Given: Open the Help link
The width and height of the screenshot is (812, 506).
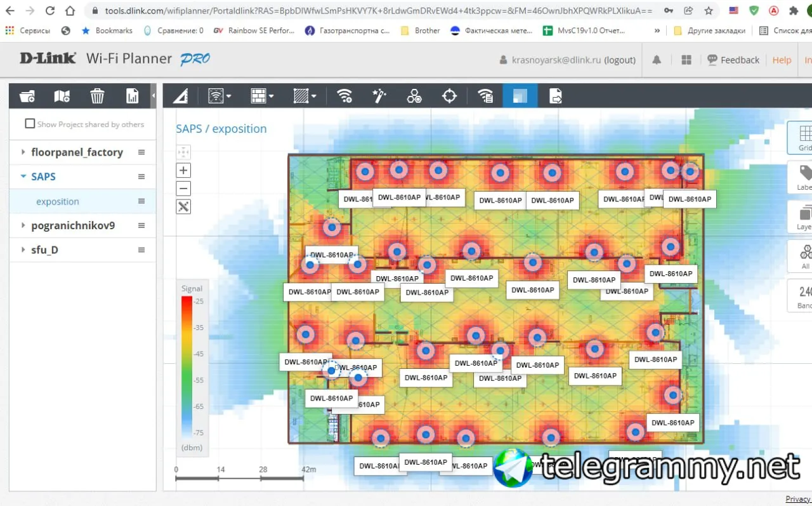Looking at the screenshot, I should coord(782,60).
